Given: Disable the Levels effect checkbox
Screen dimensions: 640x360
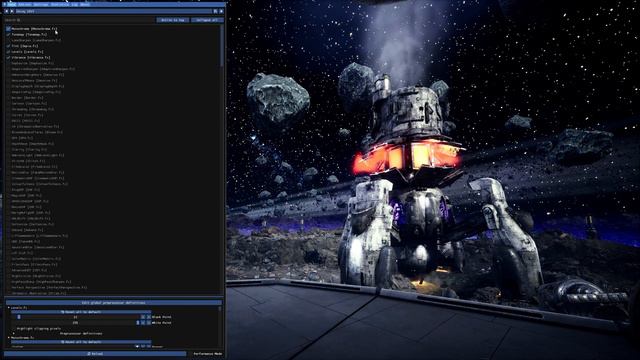Looking at the screenshot, I should tap(8, 52).
